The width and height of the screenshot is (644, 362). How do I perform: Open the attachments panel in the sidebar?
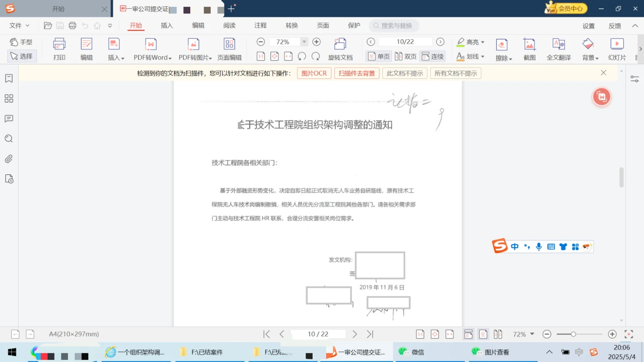pos(9,159)
